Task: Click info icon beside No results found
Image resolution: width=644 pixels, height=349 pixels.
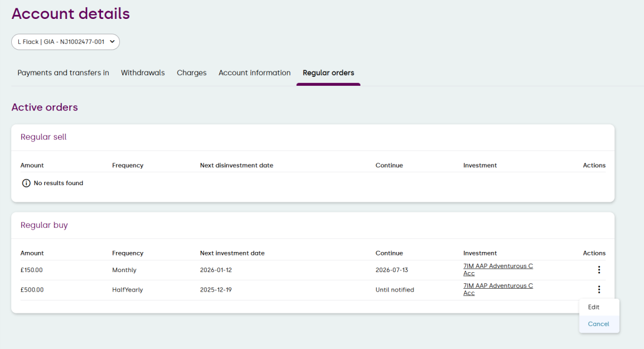Action: pos(26,183)
